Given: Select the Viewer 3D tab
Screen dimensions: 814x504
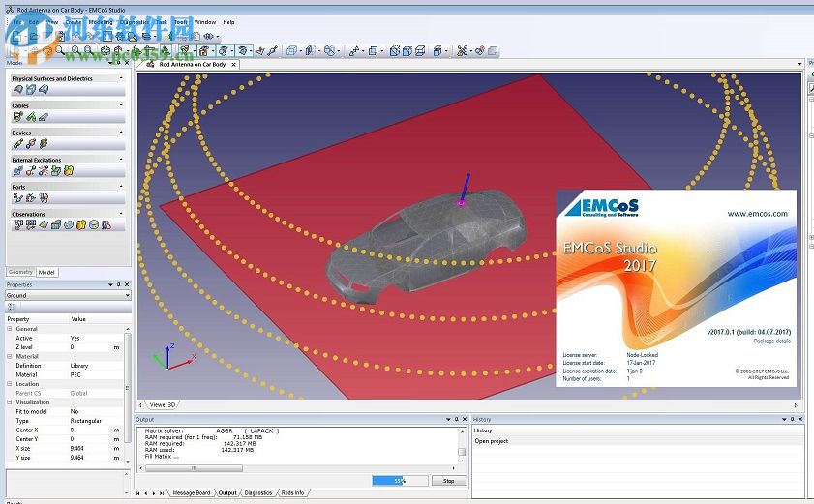Looking at the screenshot, I should [162, 405].
